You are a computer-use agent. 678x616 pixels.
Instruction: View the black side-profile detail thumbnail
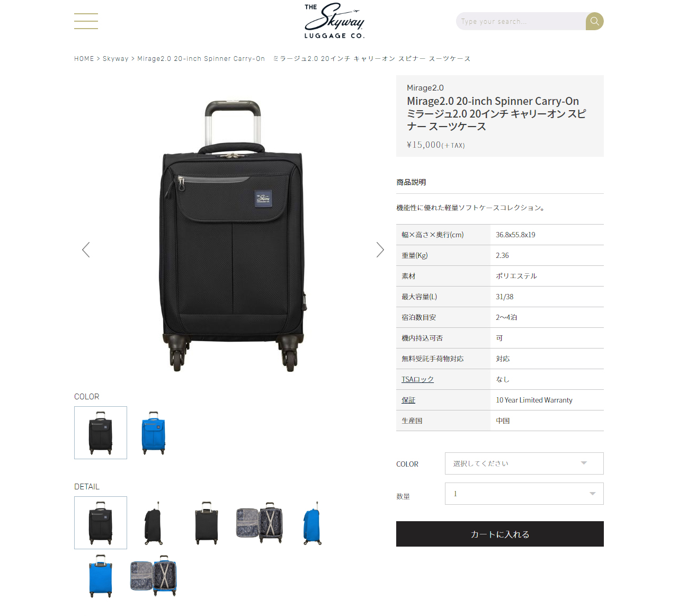point(154,523)
